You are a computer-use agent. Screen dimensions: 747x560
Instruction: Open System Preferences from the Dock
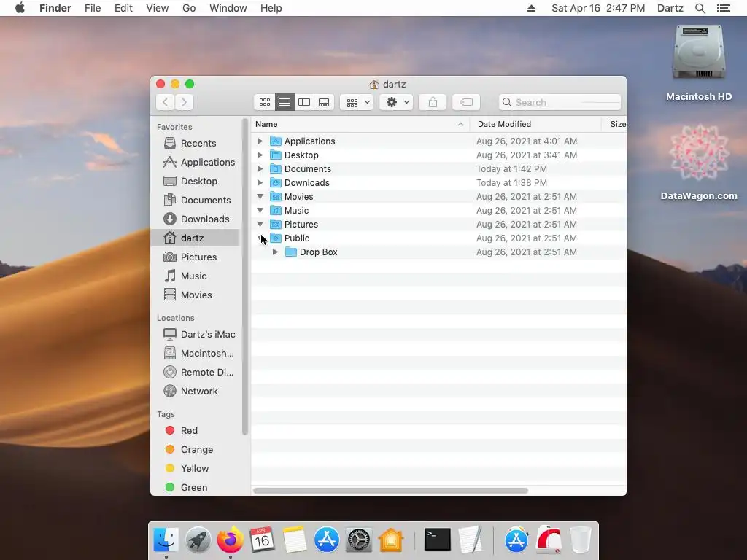pos(359,540)
